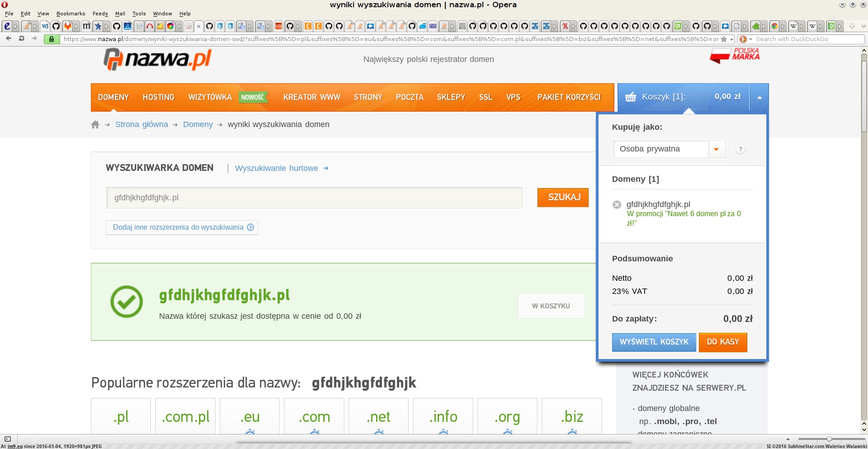Image resolution: width=868 pixels, height=449 pixels.
Task: Remove gfdhjkhgfdfghjk.pl from cart with X
Action: [x=617, y=204]
